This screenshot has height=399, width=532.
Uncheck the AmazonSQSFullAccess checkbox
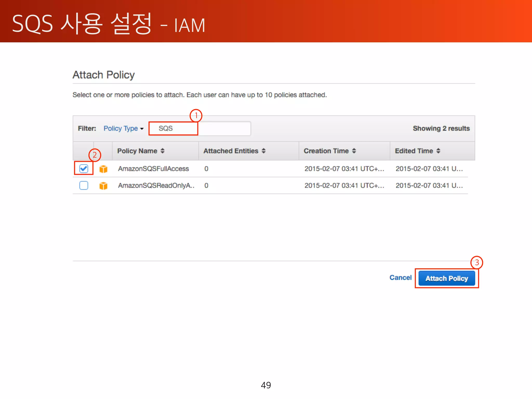pyautogui.click(x=84, y=169)
